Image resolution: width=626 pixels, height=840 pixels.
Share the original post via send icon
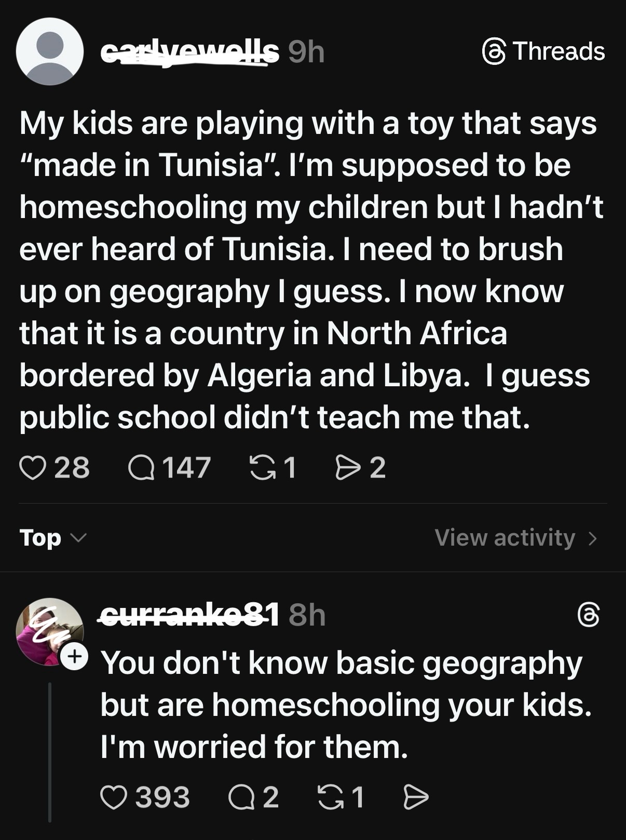coord(347,467)
